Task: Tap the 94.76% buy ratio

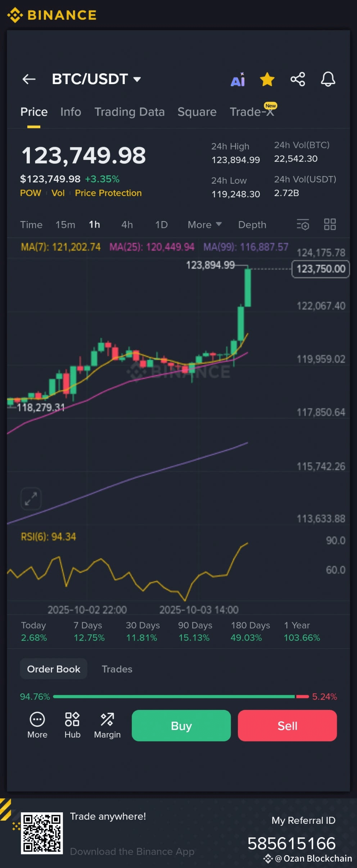Action: pyautogui.click(x=35, y=697)
